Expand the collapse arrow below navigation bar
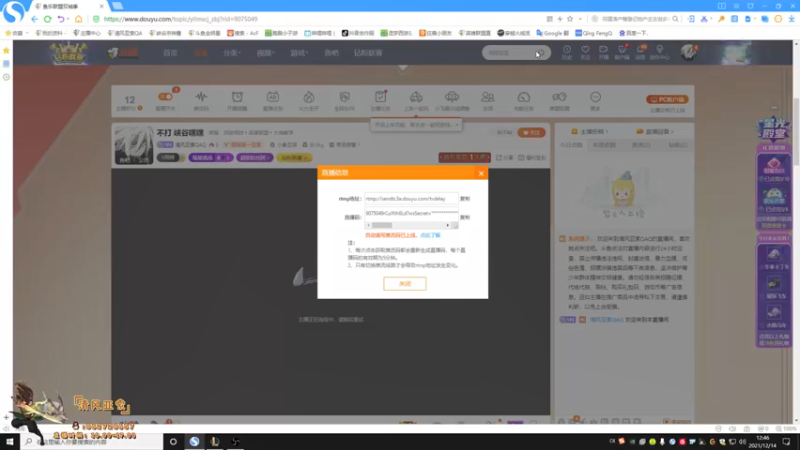Image resolution: width=800 pixels, height=450 pixels. [403, 68]
